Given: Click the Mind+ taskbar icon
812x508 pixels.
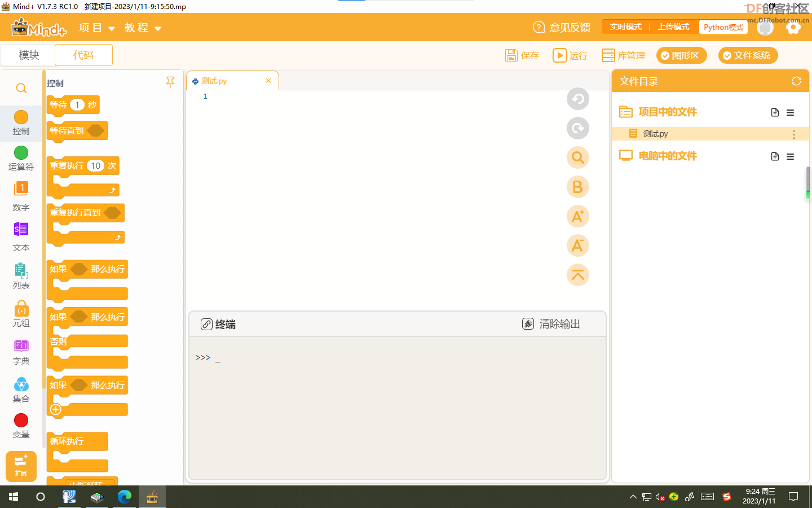Looking at the screenshot, I should [152, 497].
